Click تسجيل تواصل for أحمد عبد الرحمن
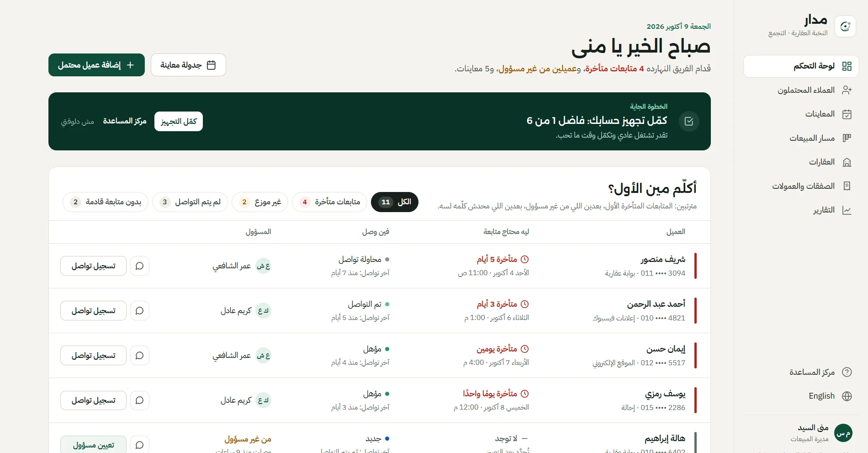The width and height of the screenshot is (868, 453). point(93,311)
